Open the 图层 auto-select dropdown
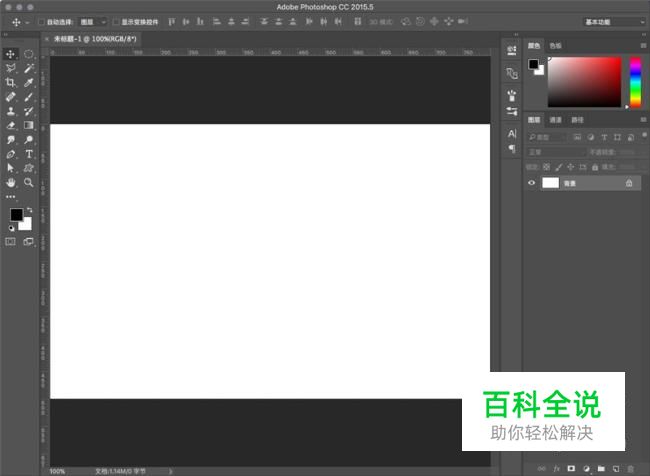Screen dimensions: 650x476 coord(92,21)
